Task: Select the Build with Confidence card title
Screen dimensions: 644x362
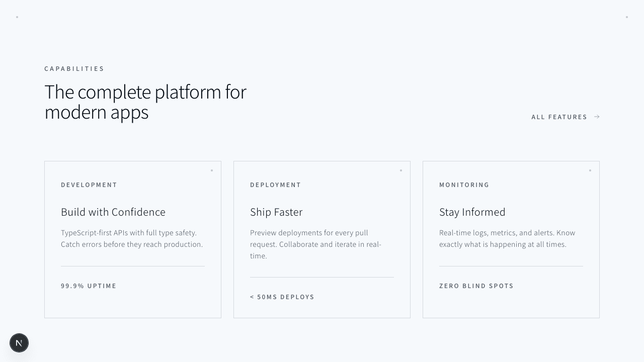Action: click(x=113, y=212)
